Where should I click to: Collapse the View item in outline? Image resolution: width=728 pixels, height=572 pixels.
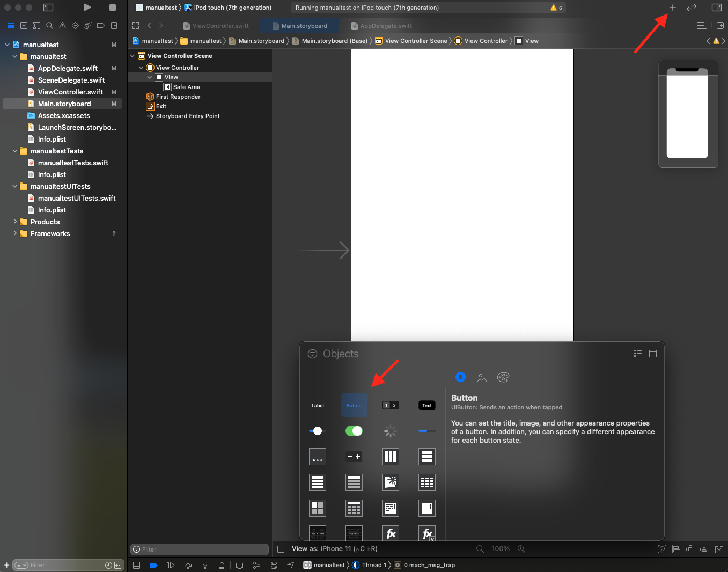150,77
